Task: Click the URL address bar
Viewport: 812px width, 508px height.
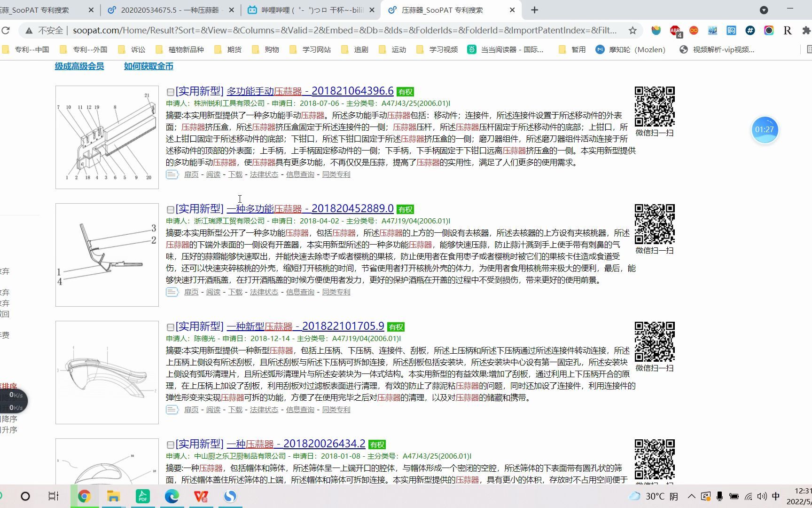Action: (x=344, y=31)
